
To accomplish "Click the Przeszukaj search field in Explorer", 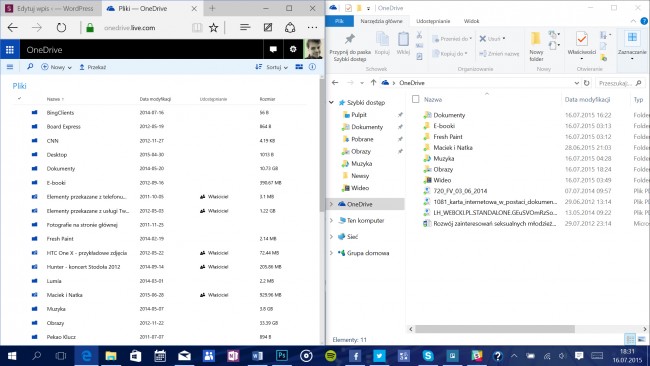I will pos(619,83).
